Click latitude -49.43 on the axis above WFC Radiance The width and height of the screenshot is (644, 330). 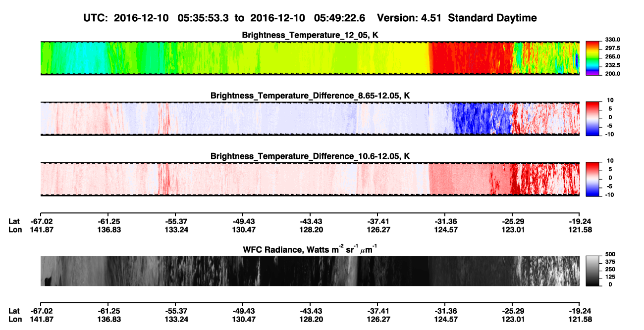pos(243,222)
